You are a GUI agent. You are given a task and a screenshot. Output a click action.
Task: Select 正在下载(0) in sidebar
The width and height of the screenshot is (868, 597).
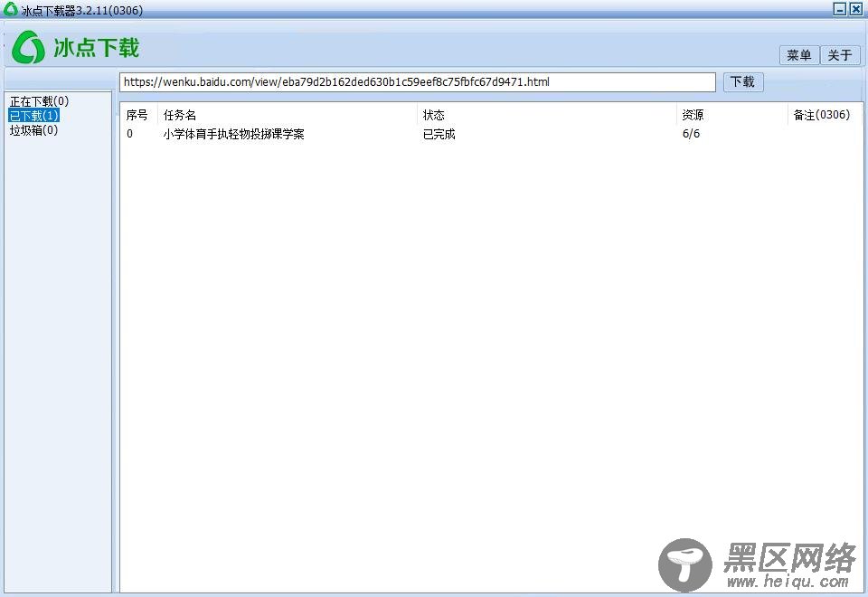point(39,101)
